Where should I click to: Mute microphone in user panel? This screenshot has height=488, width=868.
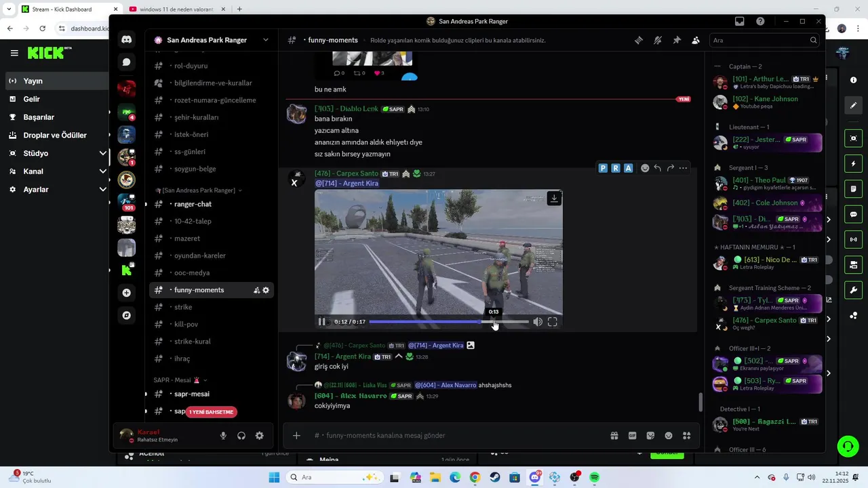point(223,436)
